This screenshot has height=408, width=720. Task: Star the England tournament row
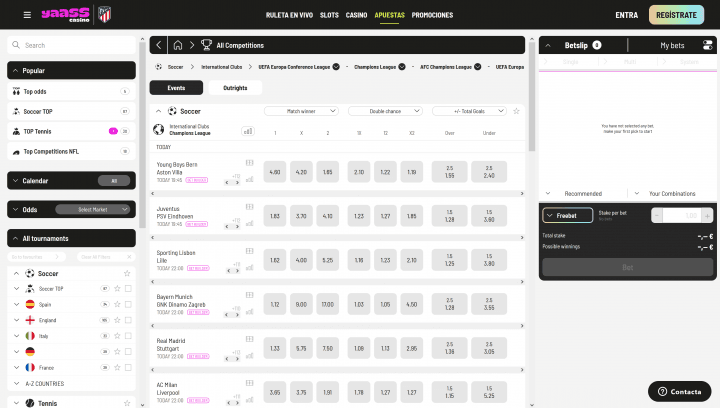click(x=117, y=320)
